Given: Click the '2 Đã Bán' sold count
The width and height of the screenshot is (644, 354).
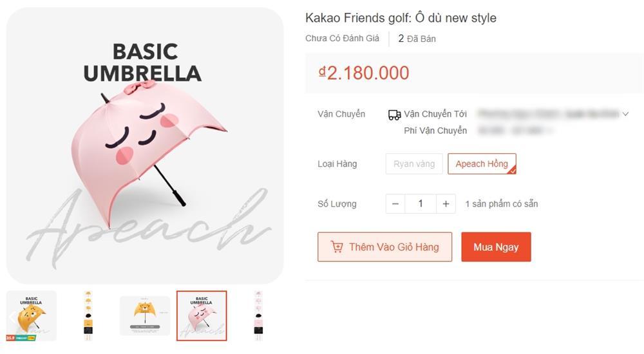Looking at the screenshot, I should pos(417,39).
